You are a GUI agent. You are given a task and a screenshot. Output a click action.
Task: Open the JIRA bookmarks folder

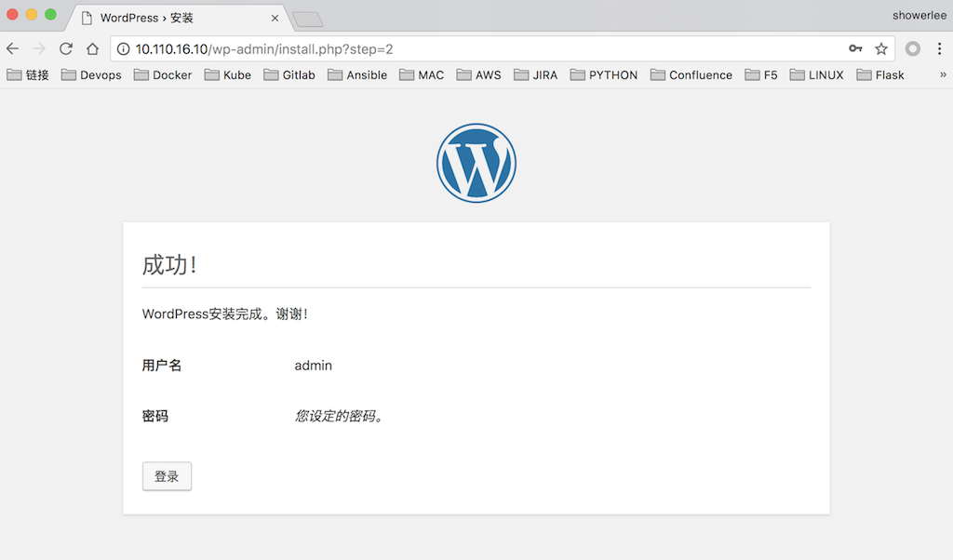click(535, 74)
